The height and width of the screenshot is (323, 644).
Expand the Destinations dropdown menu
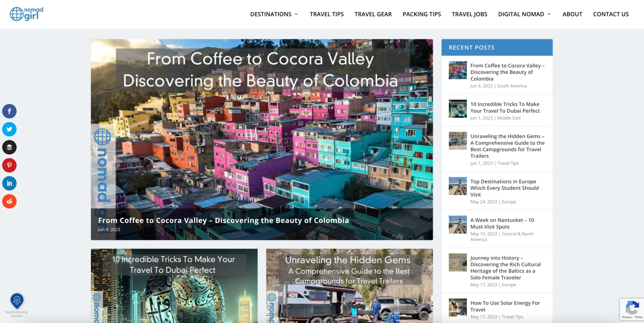(274, 14)
